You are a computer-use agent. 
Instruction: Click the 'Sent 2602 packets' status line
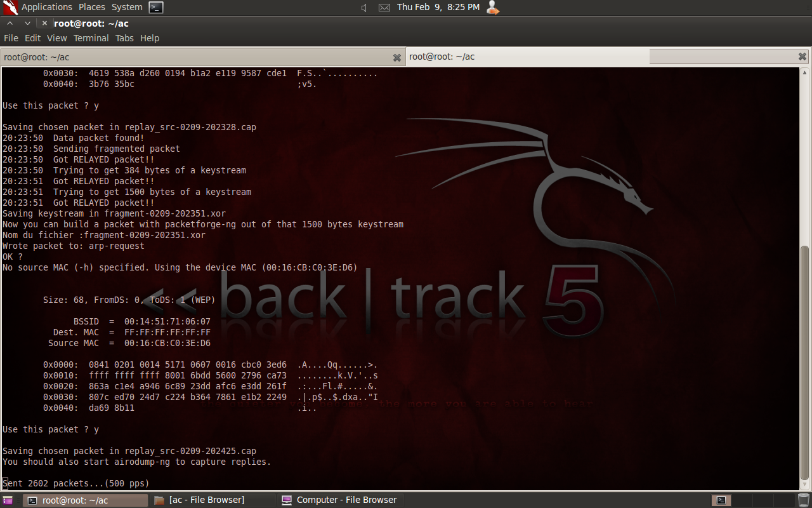pos(76,483)
